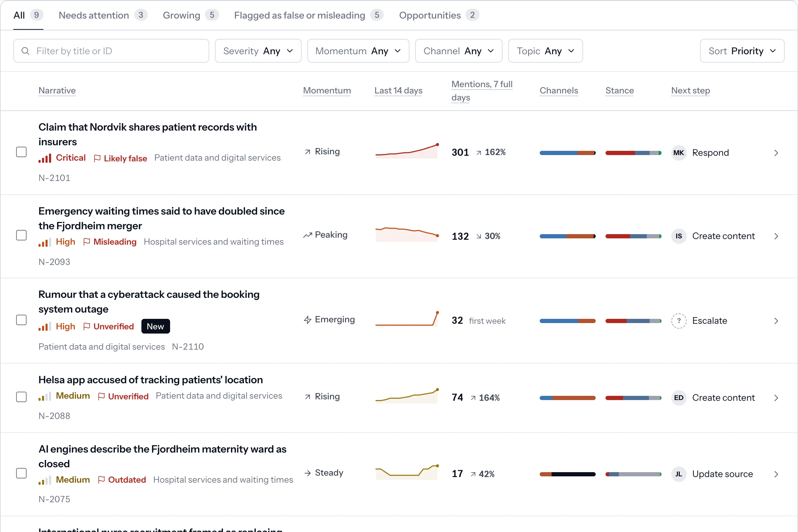Screen dimensions: 798x532
Task: Open the Flagged as false or misleading tab
Action: point(309,15)
